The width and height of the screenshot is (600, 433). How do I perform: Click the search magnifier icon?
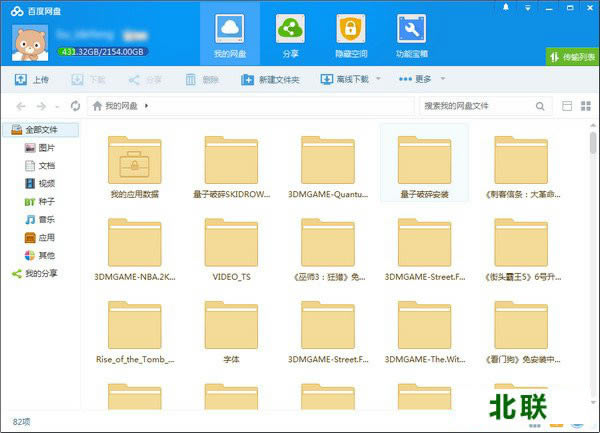(x=540, y=106)
